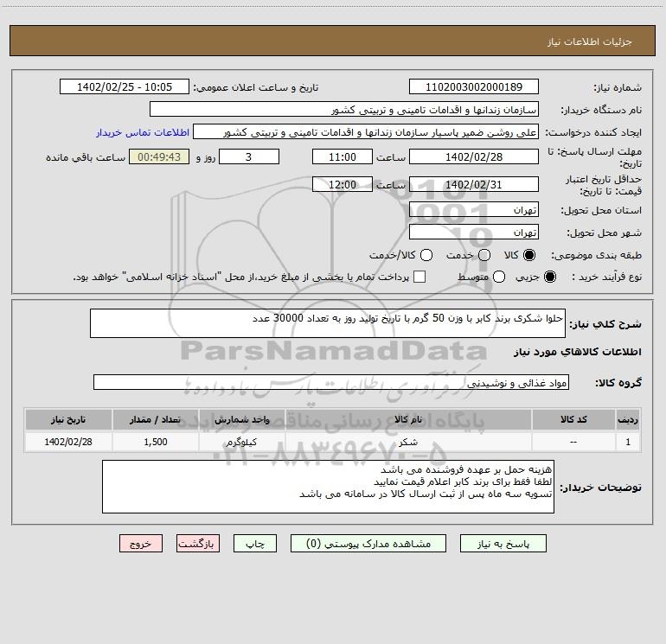Screen dimensions: 666x644
Task: Click the delivery city field تهران
Action: (x=474, y=232)
